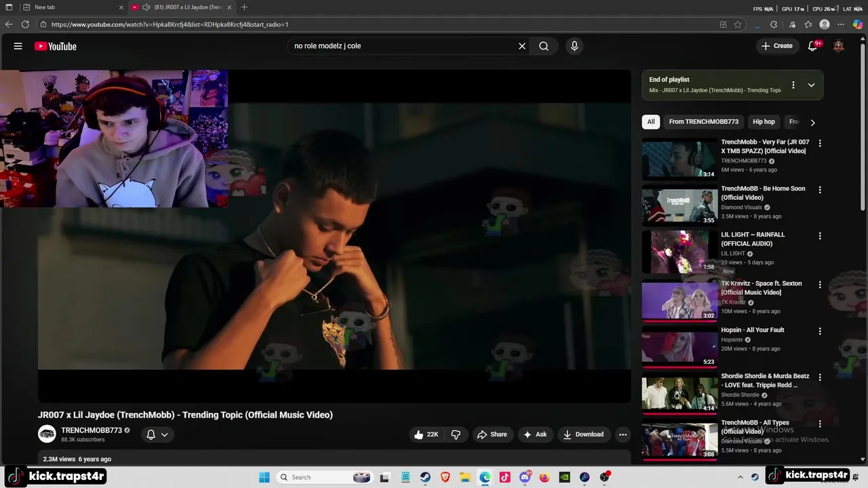
Task: Select the Hip hop filter chip
Action: pyautogui.click(x=764, y=122)
